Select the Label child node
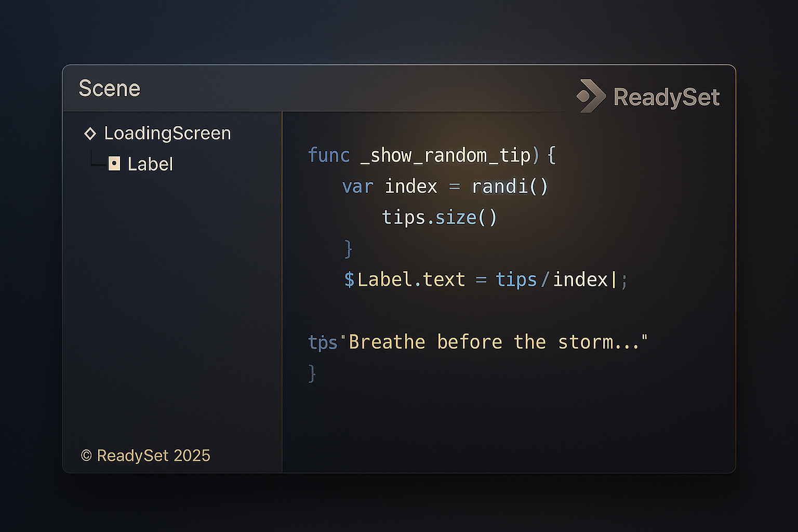 pos(150,164)
